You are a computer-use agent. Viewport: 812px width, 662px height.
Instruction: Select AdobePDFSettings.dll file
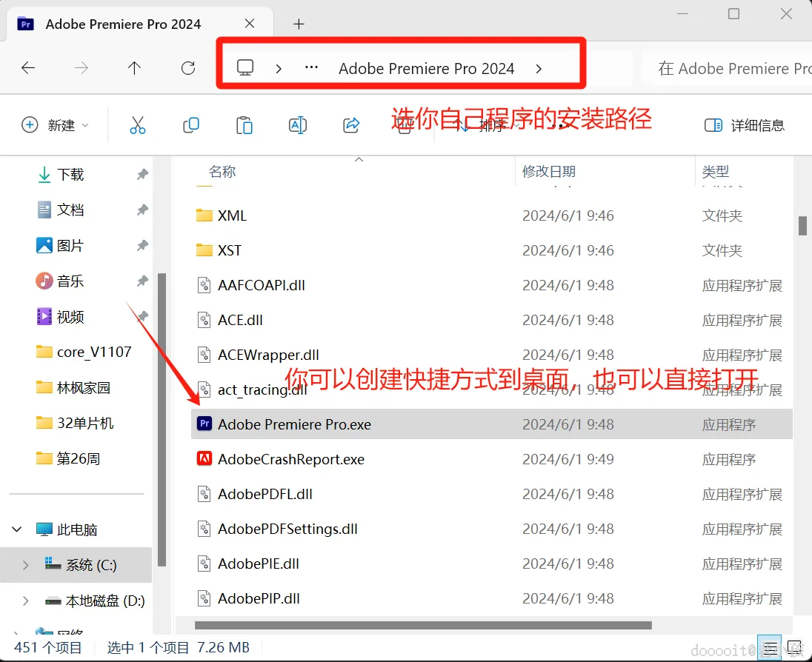point(277,529)
